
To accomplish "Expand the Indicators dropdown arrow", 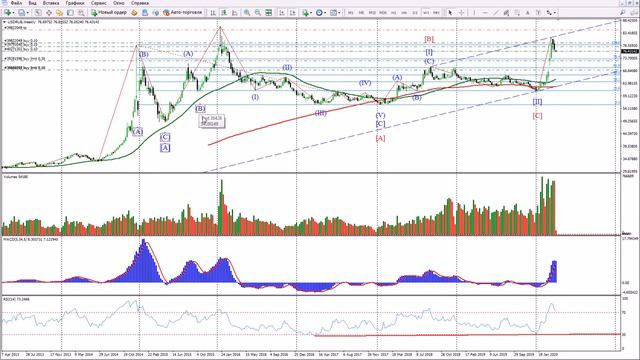I will 311,13.
